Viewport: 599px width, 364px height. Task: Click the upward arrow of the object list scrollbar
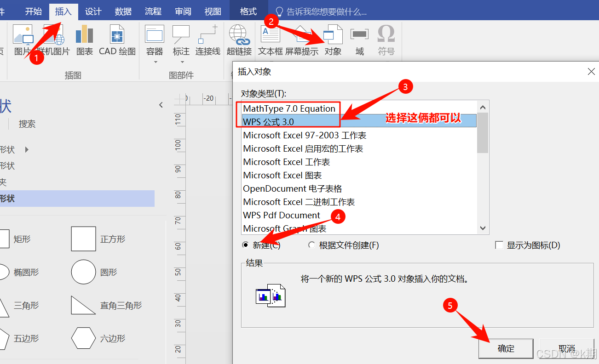(x=483, y=108)
